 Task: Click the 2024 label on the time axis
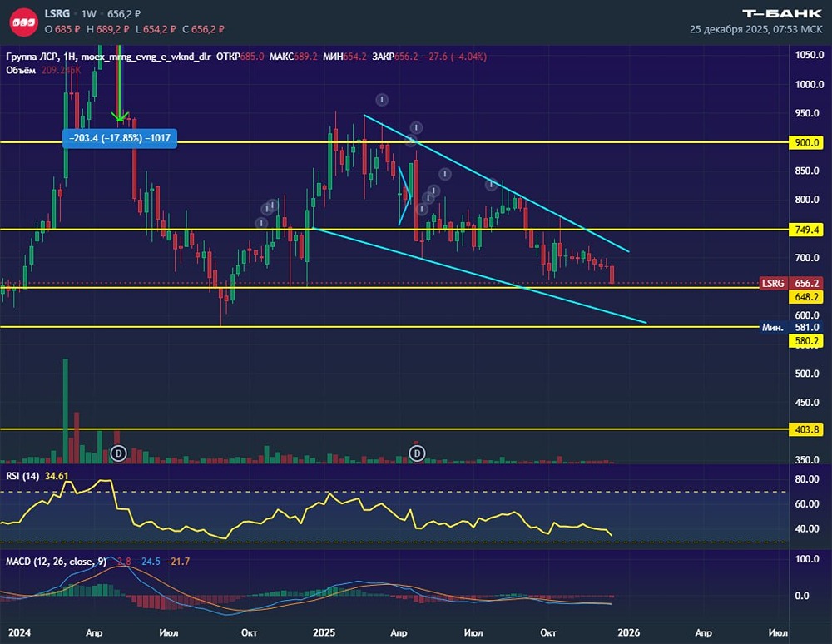20,632
